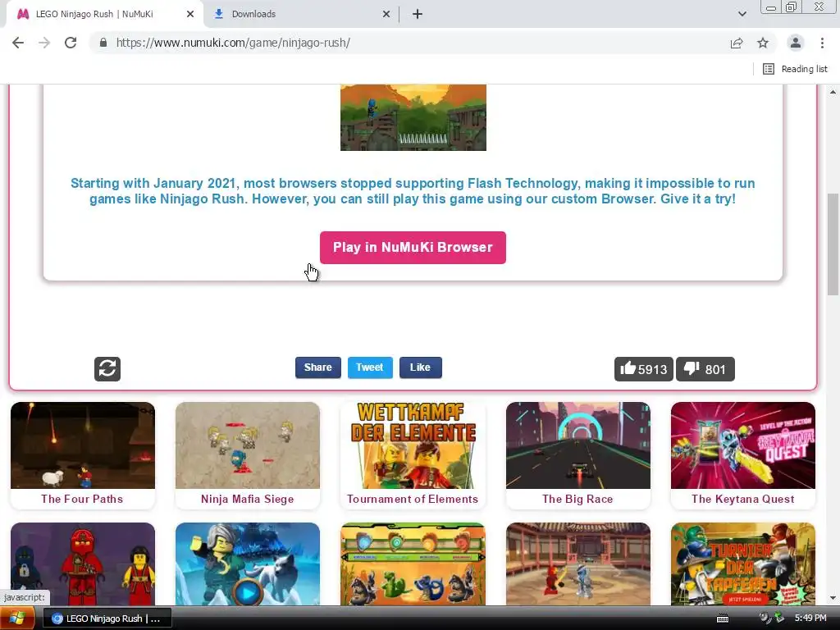The width and height of the screenshot is (840, 630).
Task: Open the Turnier der Tapferen thumbnail
Action: point(743,564)
